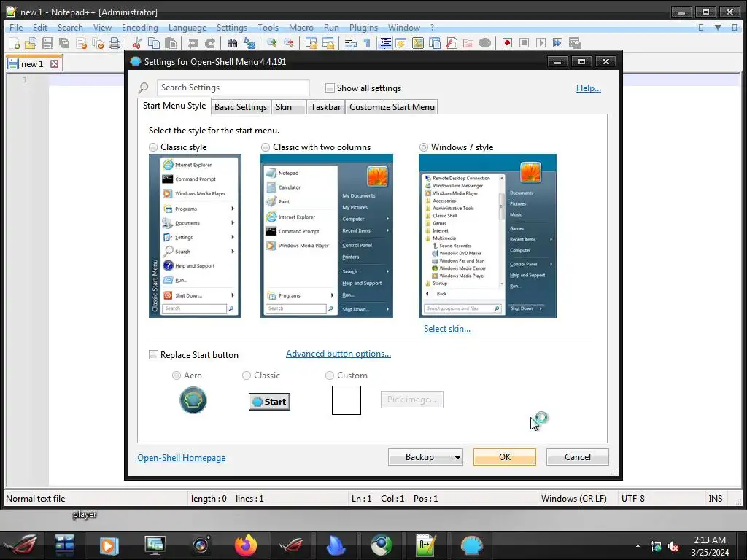Click Run Macro Multiple Times icon
Image resolution: width=747 pixels, height=560 pixels.
(x=557, y=43)
